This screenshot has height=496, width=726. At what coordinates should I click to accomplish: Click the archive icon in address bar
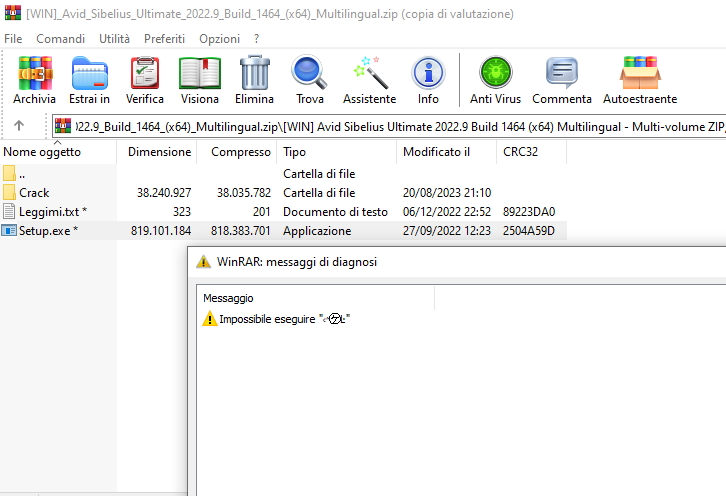[63, 126]
